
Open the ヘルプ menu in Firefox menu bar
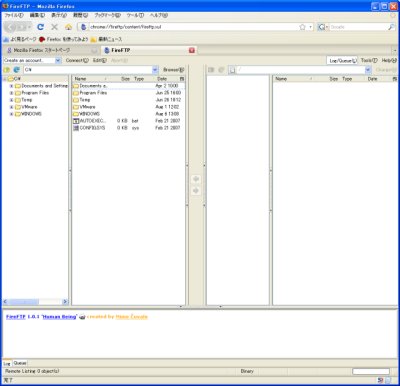(x=159, y=15)
